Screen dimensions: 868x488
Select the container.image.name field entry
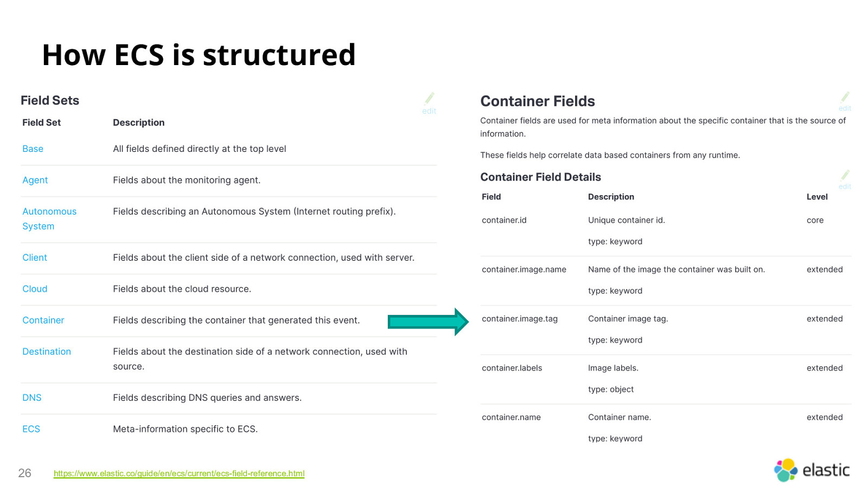[524, 269]
